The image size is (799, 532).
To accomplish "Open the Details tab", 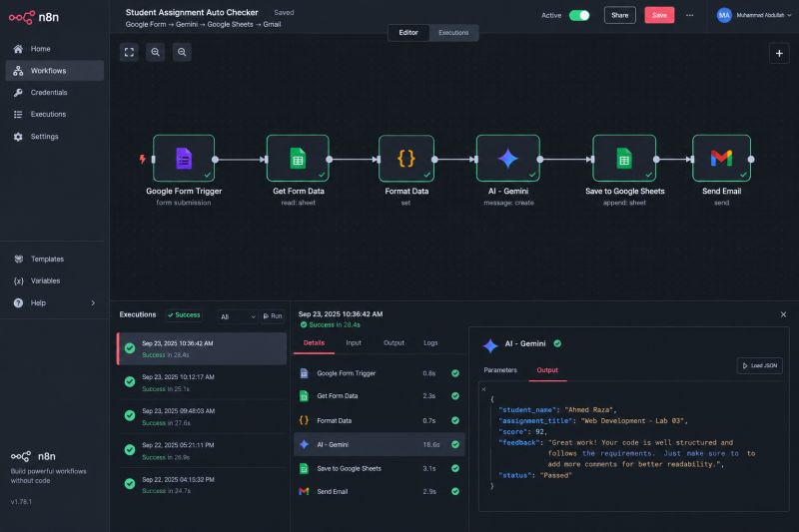I will tap(314, 343).
